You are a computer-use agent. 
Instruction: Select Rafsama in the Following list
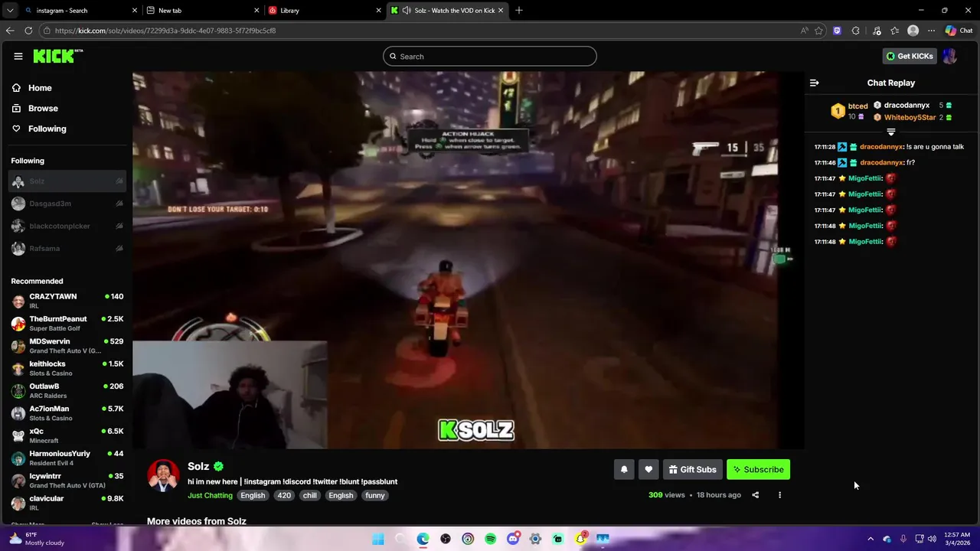[x=67, y=248]
